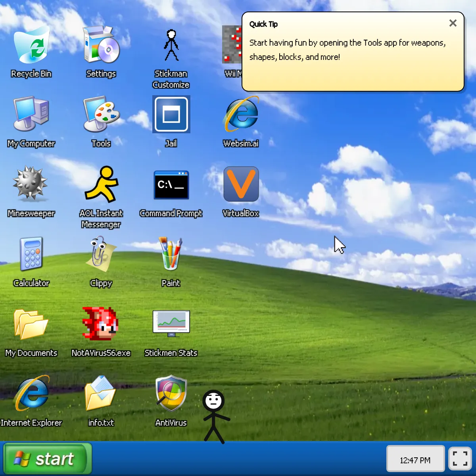
Task: Click the Quick Tip title text
Action: click(x=263, y=24)
